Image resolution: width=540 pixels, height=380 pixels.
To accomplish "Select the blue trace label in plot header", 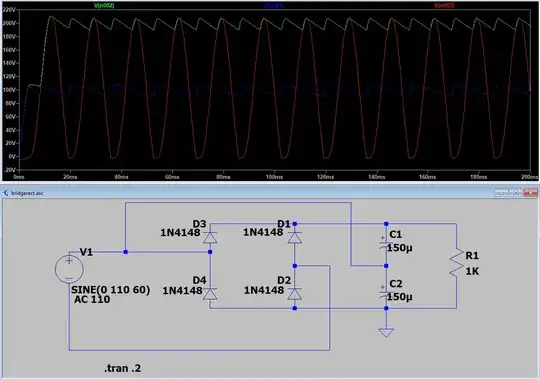I will (274, 6).
